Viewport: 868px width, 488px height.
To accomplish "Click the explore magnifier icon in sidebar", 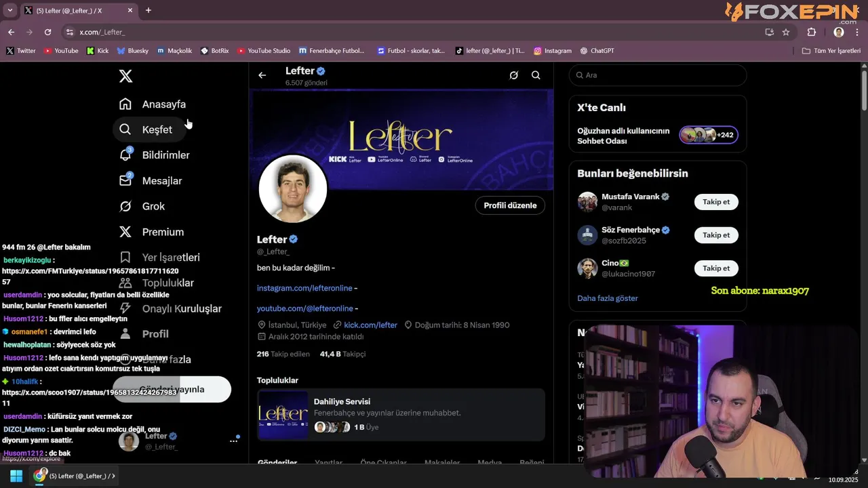I will point(125,129).
